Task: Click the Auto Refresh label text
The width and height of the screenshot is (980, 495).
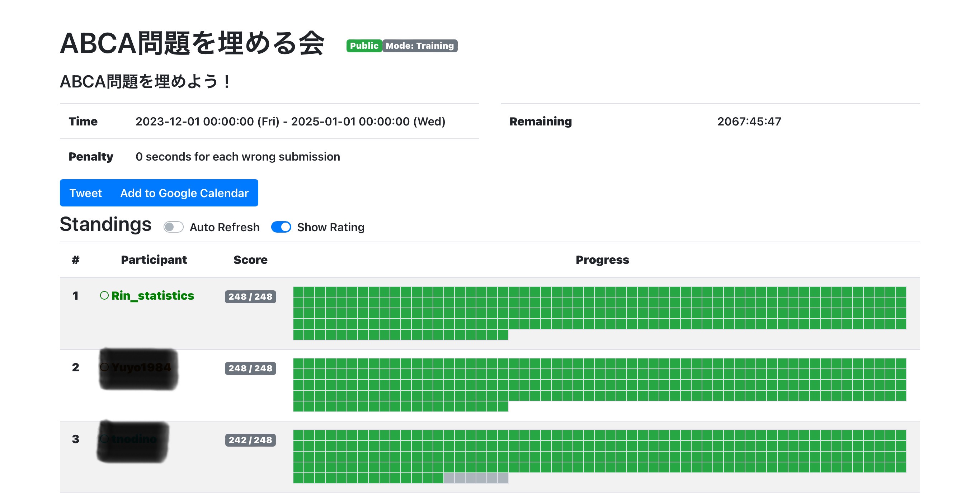Action: click(x=225, y=227)
